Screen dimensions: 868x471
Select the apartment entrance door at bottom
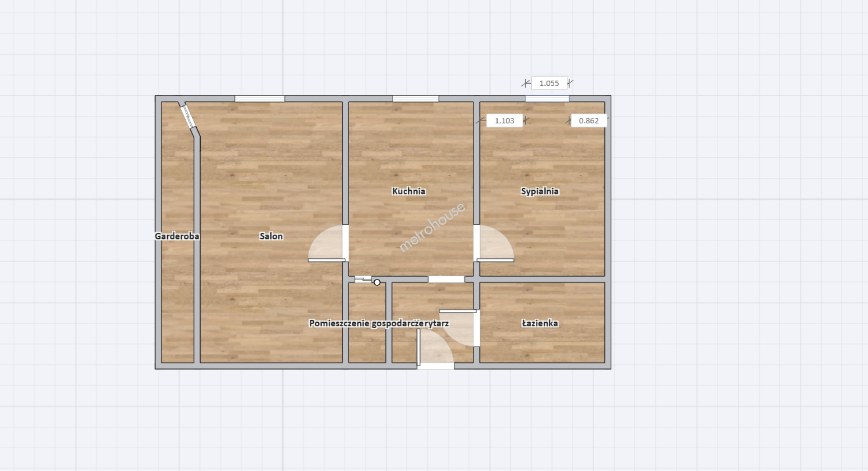click(435, 349)
